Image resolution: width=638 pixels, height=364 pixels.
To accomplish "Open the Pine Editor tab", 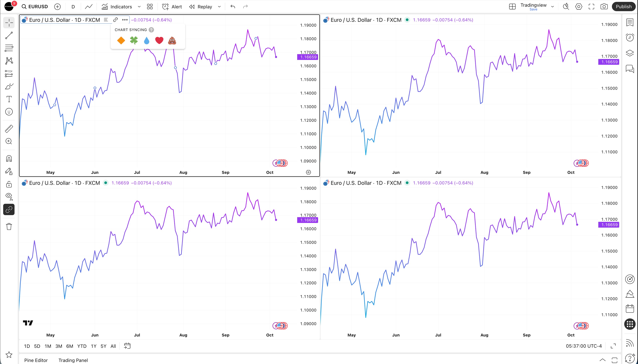I will (36, 360).
